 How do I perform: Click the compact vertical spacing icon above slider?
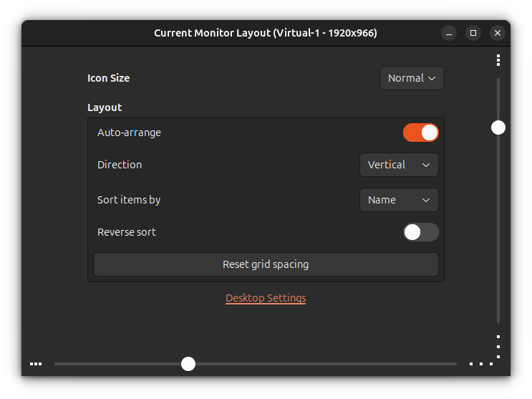click(498, 61)
